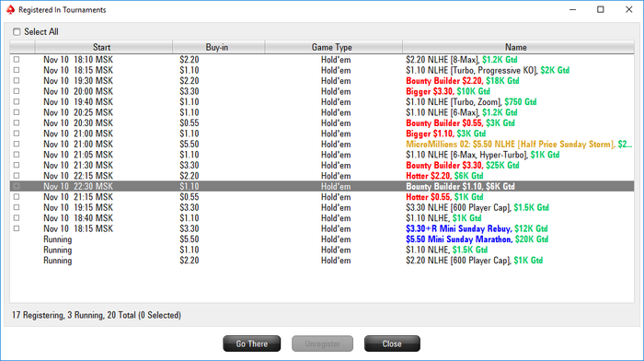Select 'Bounty Builder $2.20, $18K Gtd' name
644x361 pixels.
pos(463,81)
